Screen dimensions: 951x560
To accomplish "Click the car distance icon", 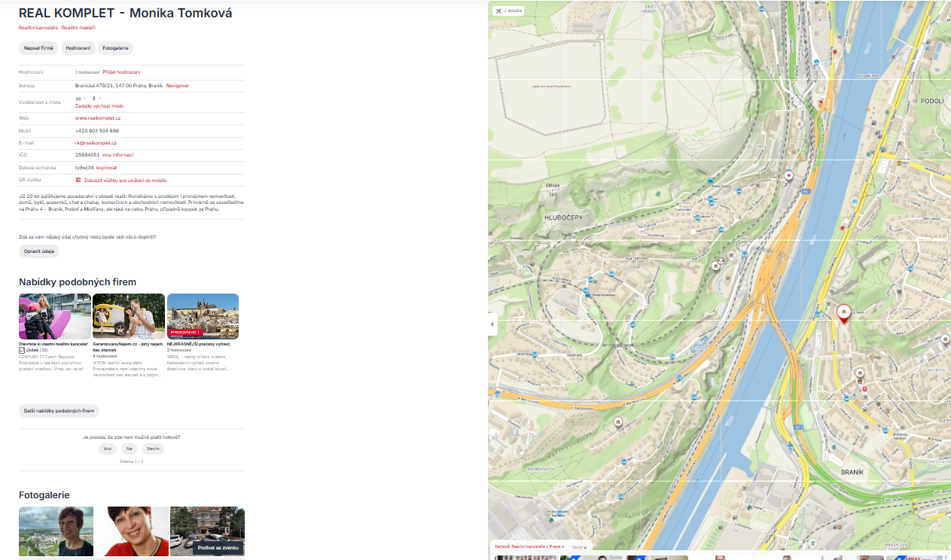I will pos(78,99).
